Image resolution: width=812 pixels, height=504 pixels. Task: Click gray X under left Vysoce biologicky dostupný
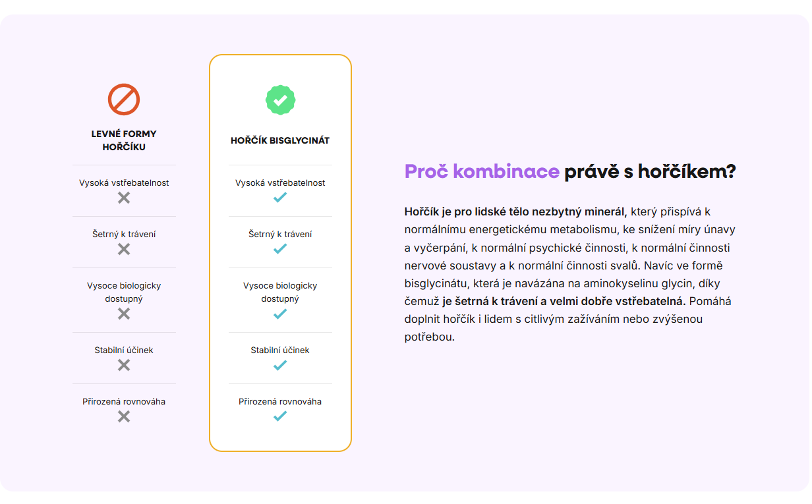click(x=124, y=314)
